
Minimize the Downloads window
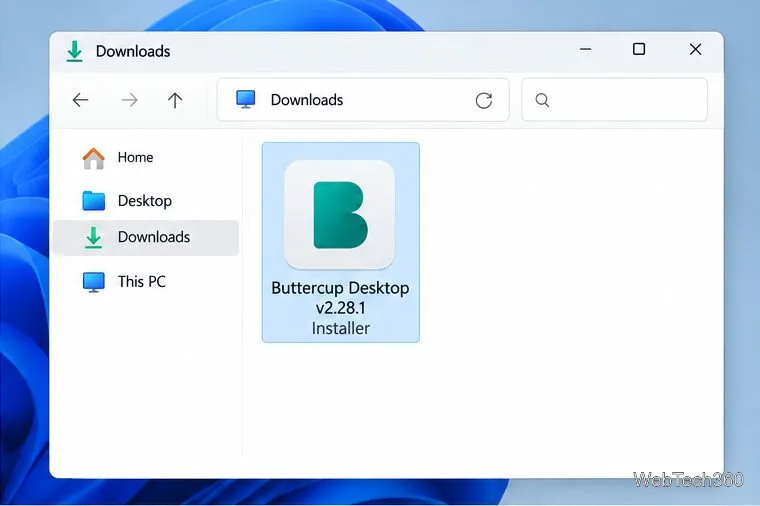(x=586, y=49)
